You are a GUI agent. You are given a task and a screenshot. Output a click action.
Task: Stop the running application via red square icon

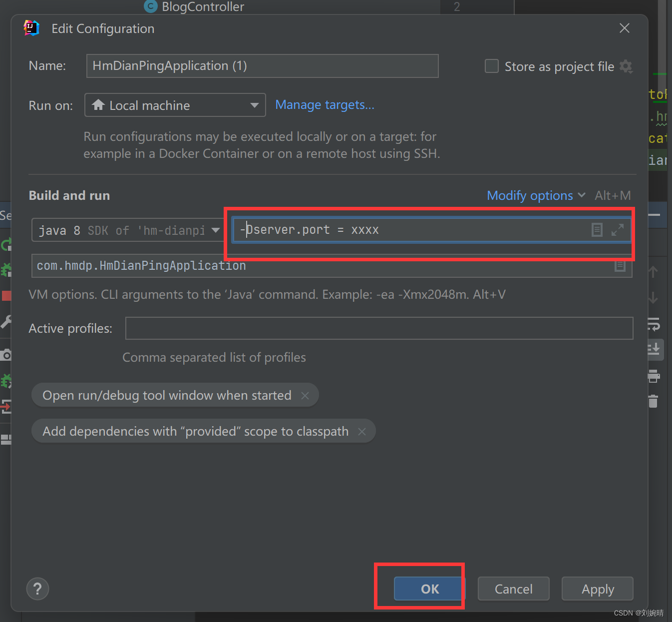[x=7, y=295]
